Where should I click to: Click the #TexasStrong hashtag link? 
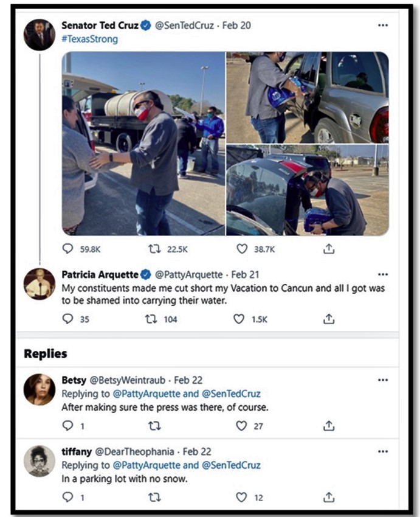89,39
